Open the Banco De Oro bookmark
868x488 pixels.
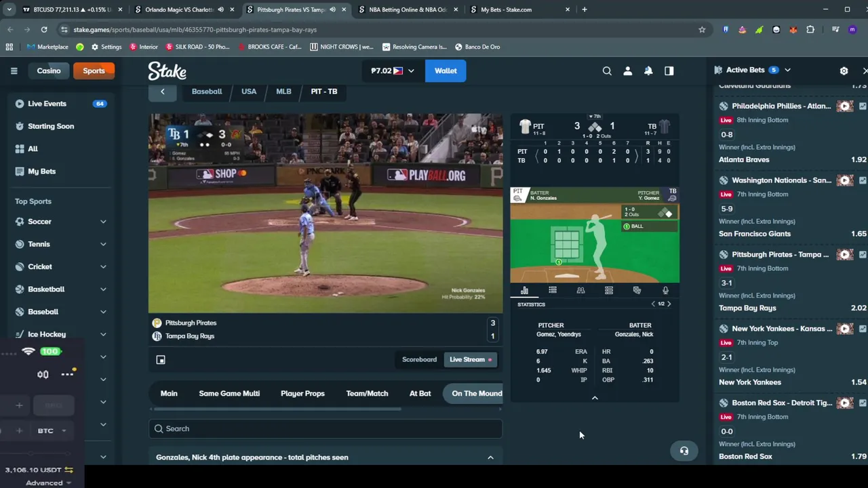477,47
